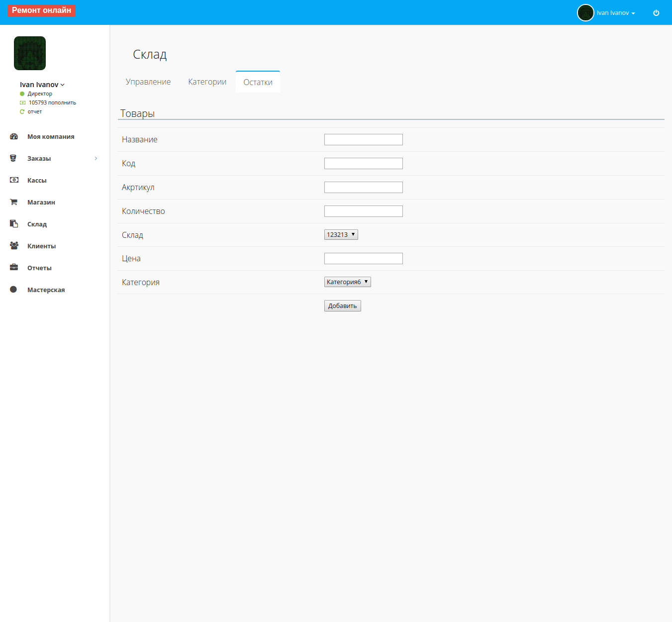The width and height of the screenshot is (672, 622).
Task: Expand Ivan Ivanov sidebar profile dropdown
Action: tap(42, 85)
